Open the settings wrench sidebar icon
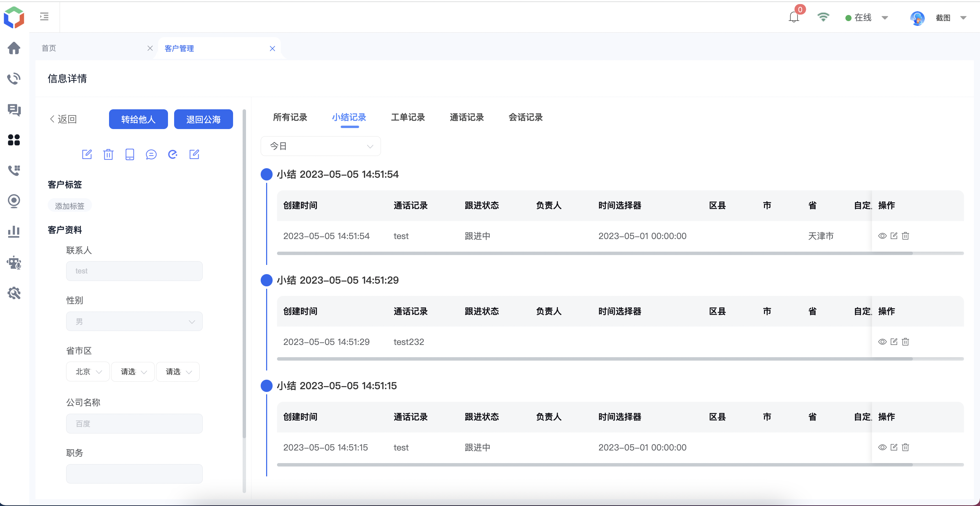980x506 pixels. 14,293
